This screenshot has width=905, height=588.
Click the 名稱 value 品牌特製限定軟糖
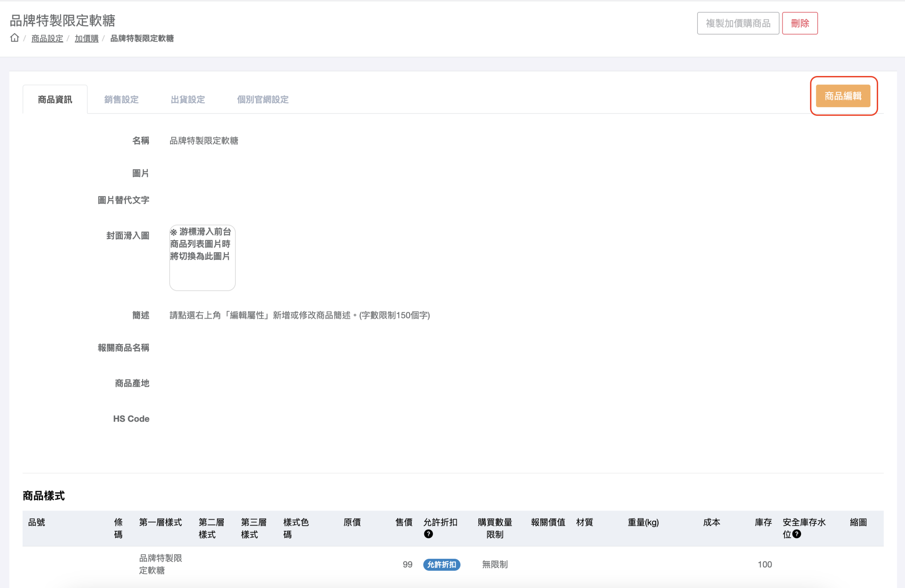(204, 141)
